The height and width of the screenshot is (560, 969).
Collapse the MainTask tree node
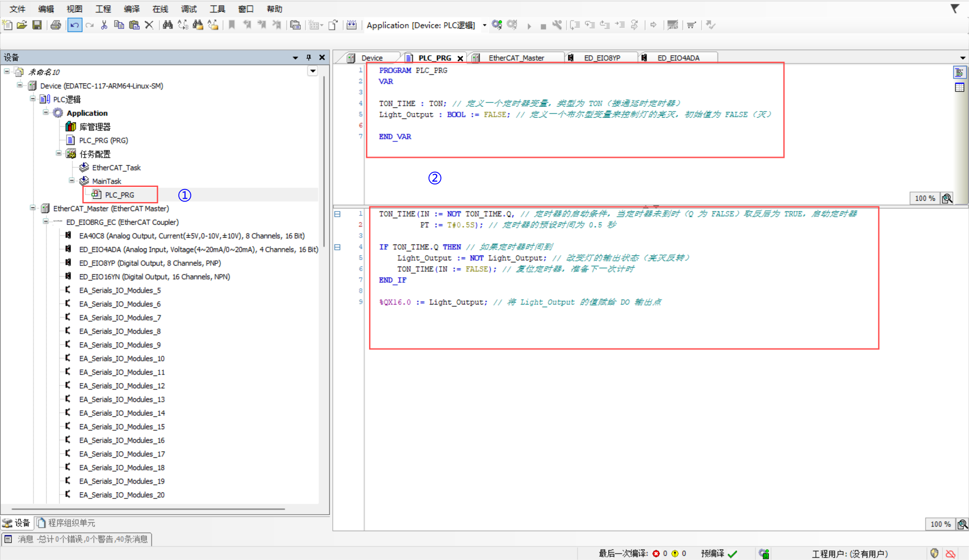point(71,180)
